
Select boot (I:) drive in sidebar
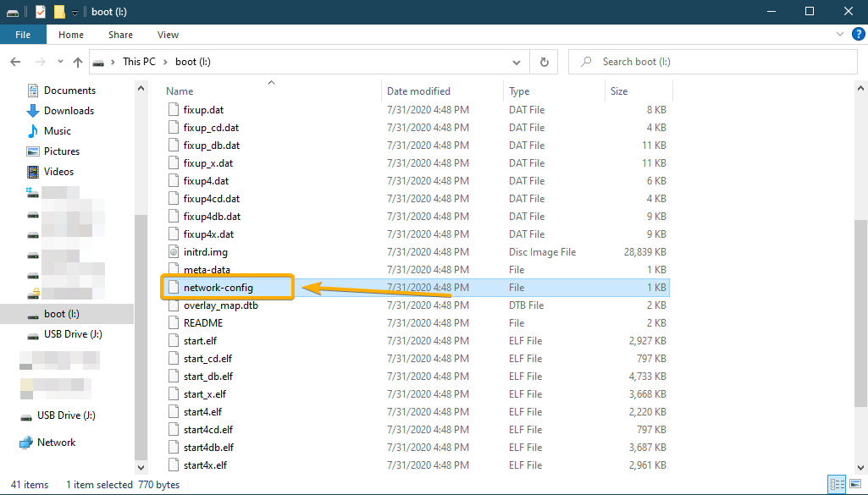(62, 314)
